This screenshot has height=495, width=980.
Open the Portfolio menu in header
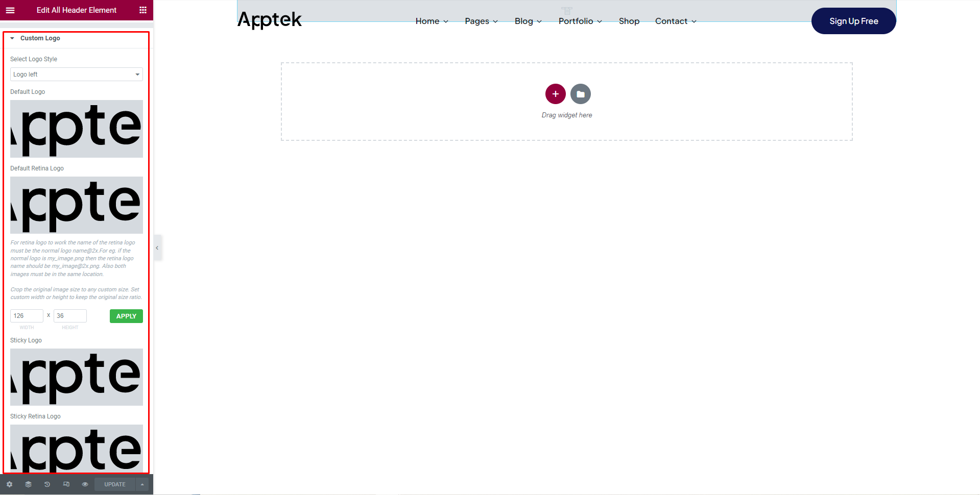(580, 21)
